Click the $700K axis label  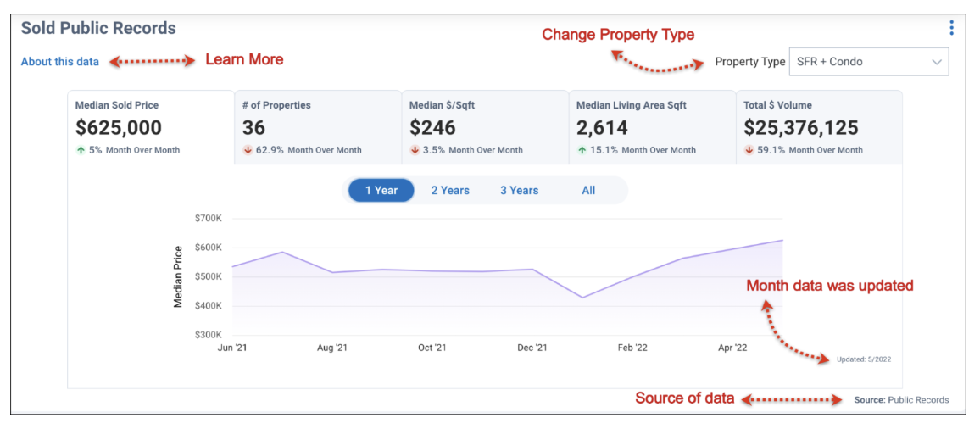(209, 219)
